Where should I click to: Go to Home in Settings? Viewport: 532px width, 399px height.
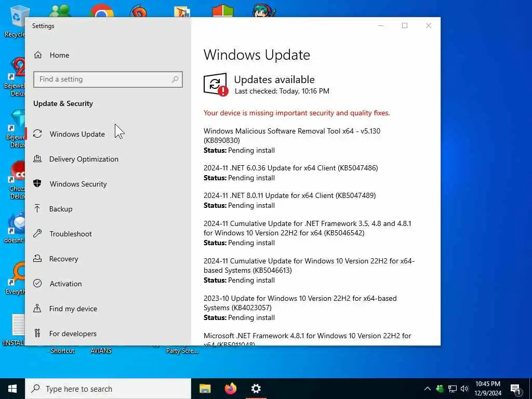tap(59, 55)
